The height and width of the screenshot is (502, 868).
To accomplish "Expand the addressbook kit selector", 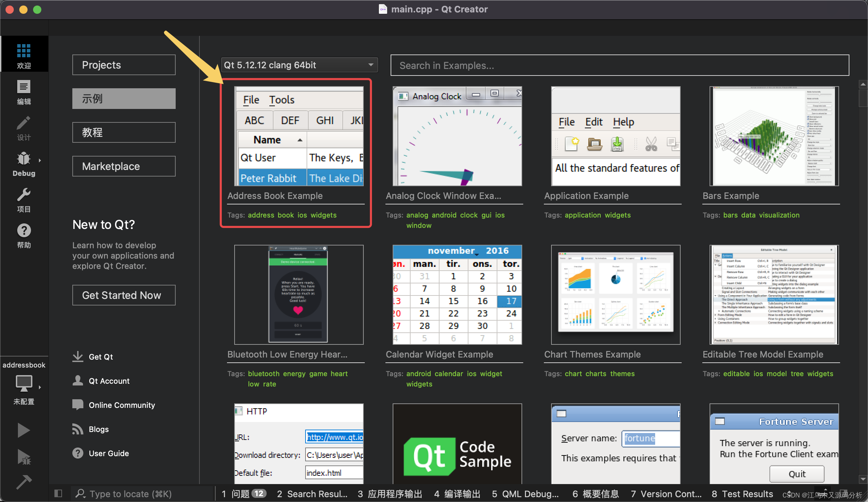I will point(24,383).
